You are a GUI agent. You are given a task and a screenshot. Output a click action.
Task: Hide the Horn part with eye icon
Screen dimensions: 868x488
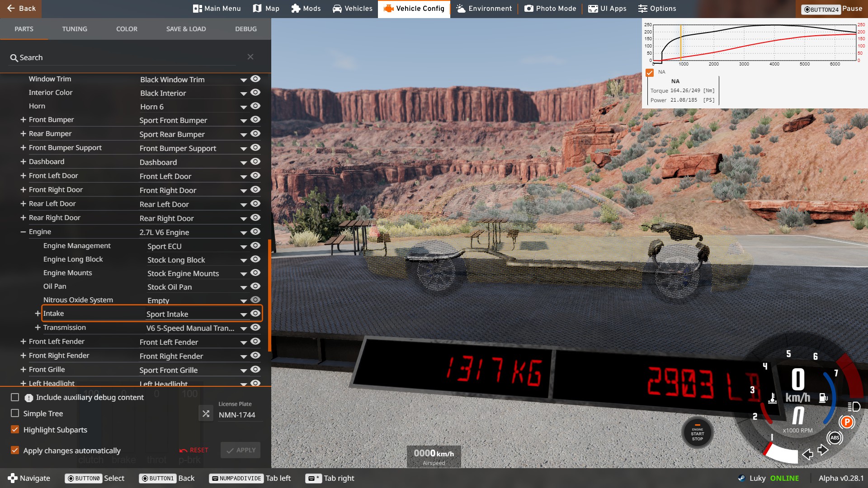[255, 106]
